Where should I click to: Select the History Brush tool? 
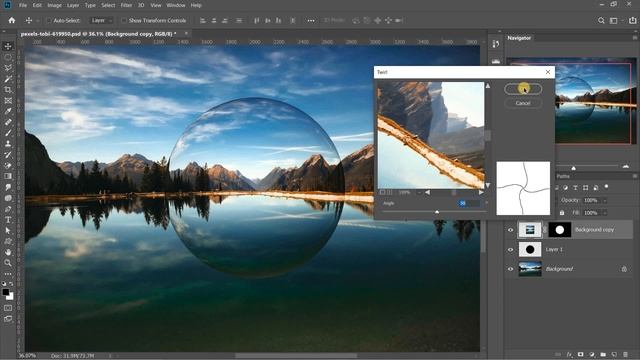tap(8, 155)
